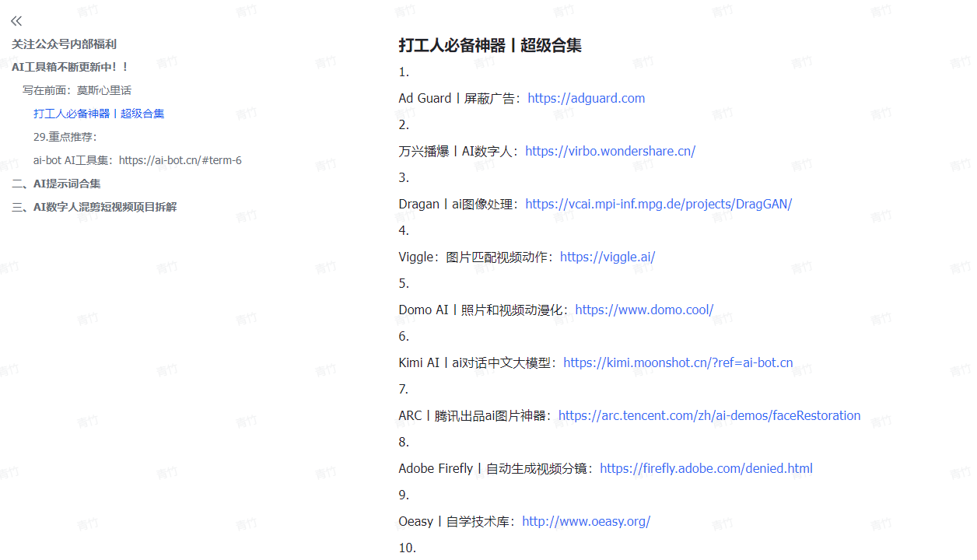Click the text Oeasy丨自学技术库
This screenshot has width=977, height=560.
pyautogui.click(x=456, y=521)
